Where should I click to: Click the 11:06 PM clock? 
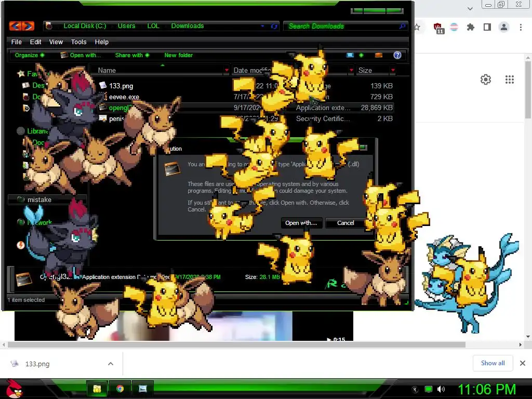click(486, 390)
